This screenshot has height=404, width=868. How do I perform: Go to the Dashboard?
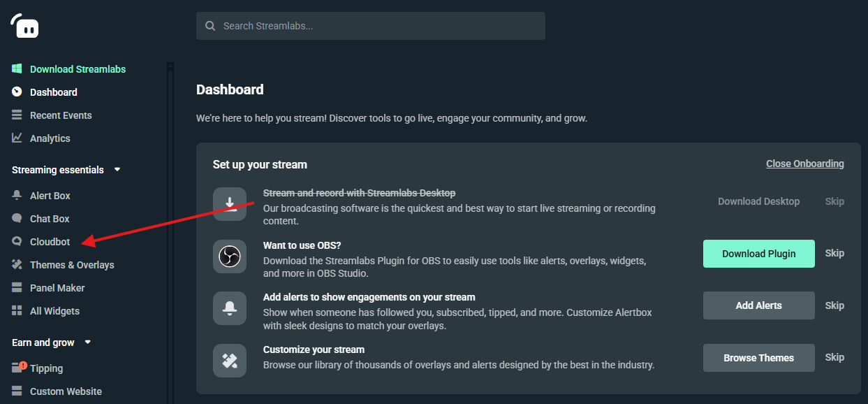(x=54, y=92)
